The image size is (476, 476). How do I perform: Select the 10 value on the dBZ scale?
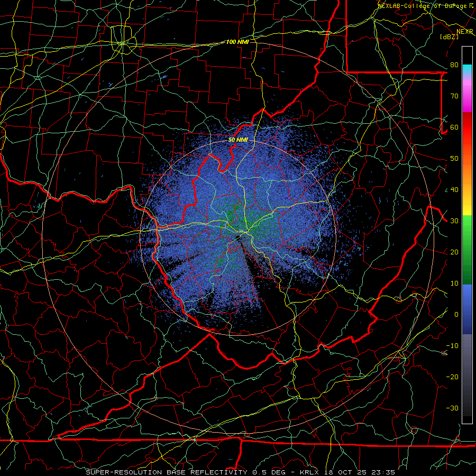coord(454,283)
